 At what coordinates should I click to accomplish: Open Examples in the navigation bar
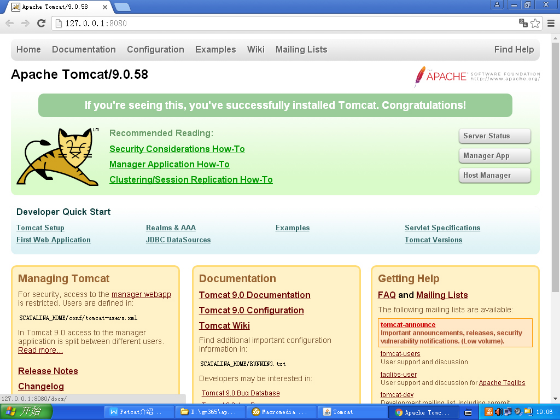click(216, 49)
